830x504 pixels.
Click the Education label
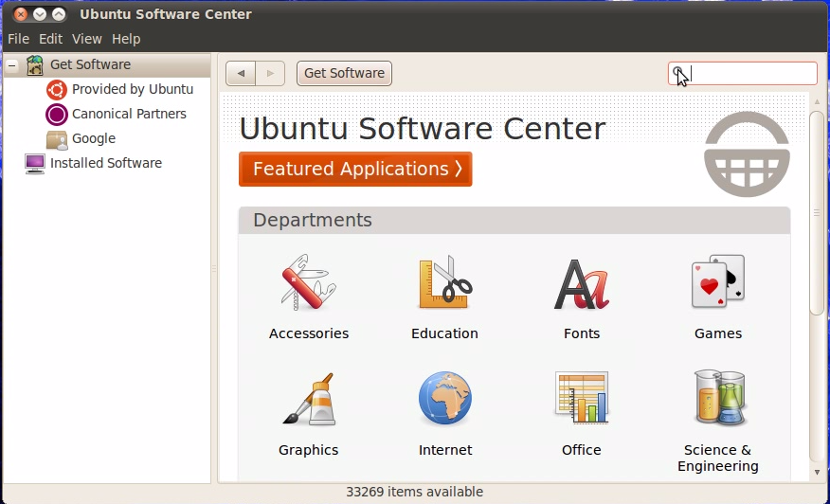[x=444, y=333]
